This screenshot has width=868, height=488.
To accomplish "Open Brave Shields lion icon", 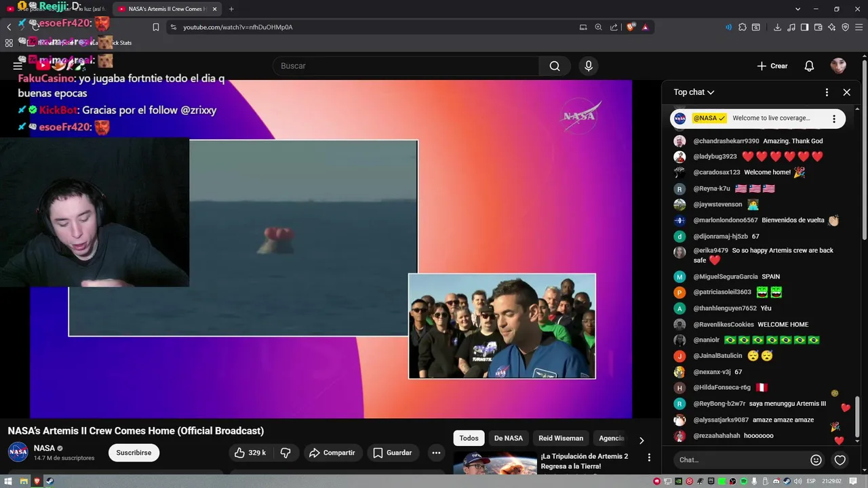I will 631,27.
